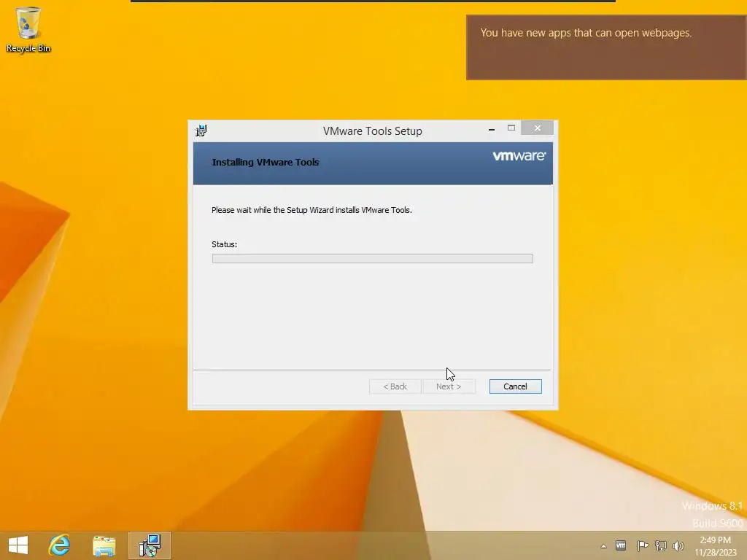
Task: Click the vmware logo in the setup banner
Action: [519, 156]
